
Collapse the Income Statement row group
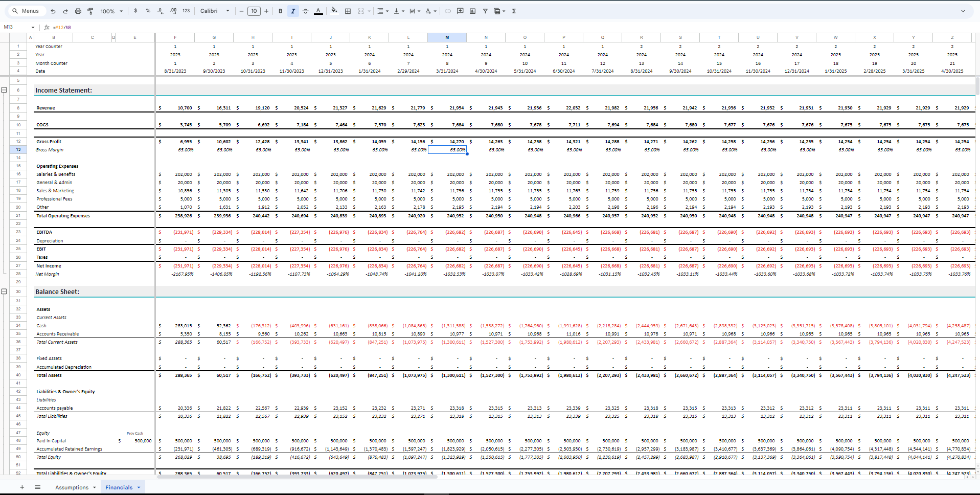(4, 90)
